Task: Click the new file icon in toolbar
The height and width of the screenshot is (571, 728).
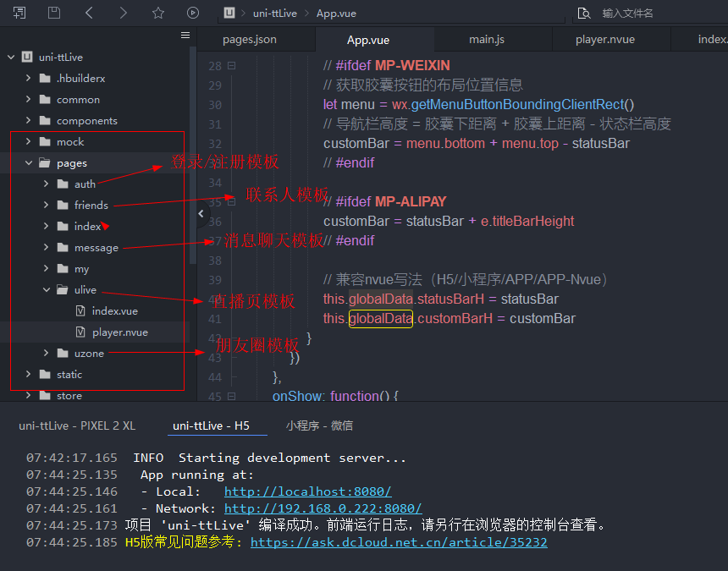Action: click(x=19, y=13)
